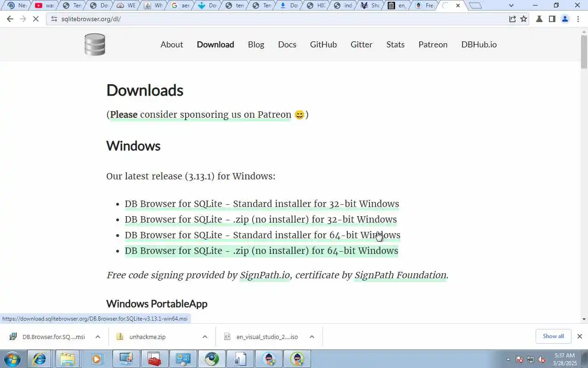The width and height of the screenshot is (588, 368).
Task: Click the address bar URL field
Action: (280, 19)
